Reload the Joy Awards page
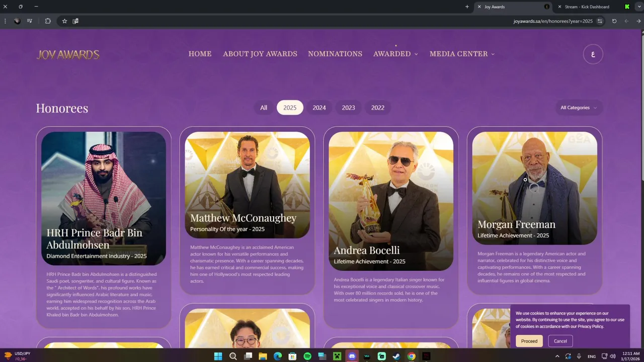Viewport: 644px width, 362px height. click(614, 21)
